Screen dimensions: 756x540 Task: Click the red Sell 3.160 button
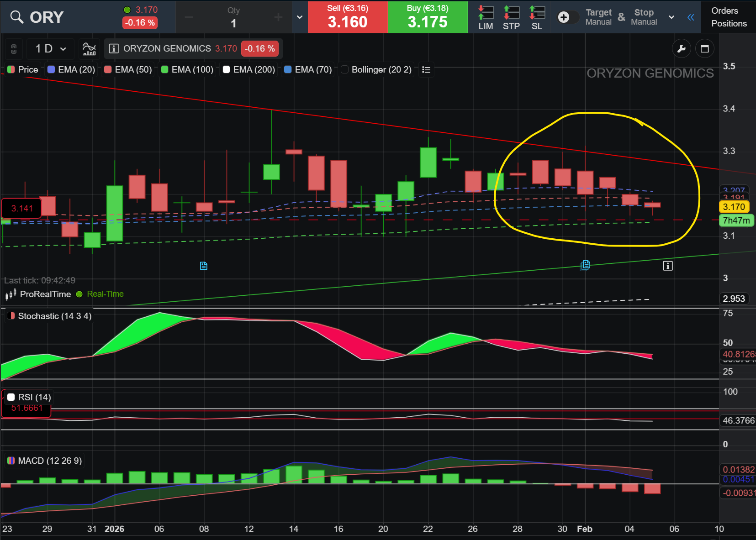click(x=348, y=17)
